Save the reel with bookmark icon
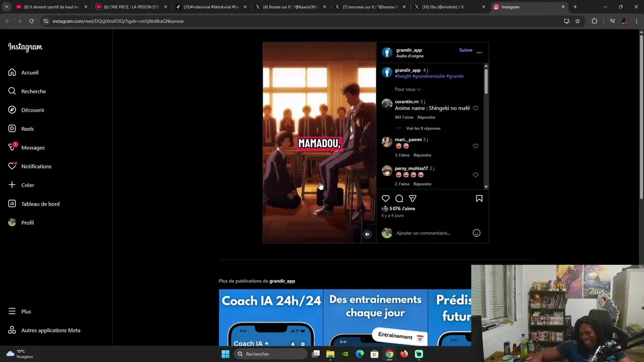Image resolution: width=644 pixels, height=362 pixels. click(479, 199)
